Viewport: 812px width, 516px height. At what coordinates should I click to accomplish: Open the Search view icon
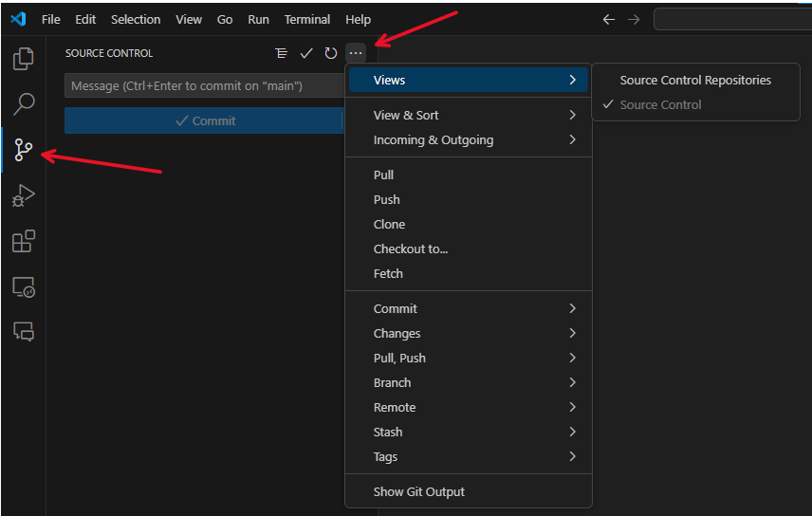(x=24, y=103)
